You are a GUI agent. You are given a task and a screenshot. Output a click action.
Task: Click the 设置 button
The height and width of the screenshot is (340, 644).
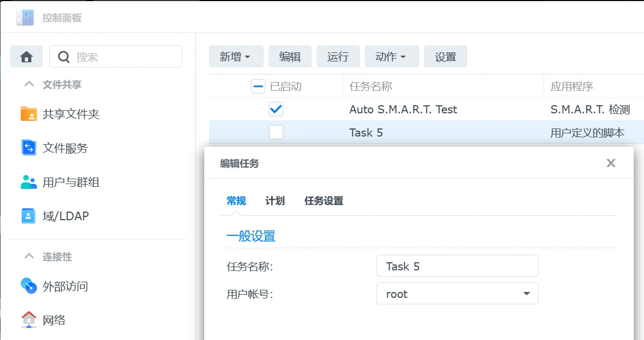(x=446, y=57)
